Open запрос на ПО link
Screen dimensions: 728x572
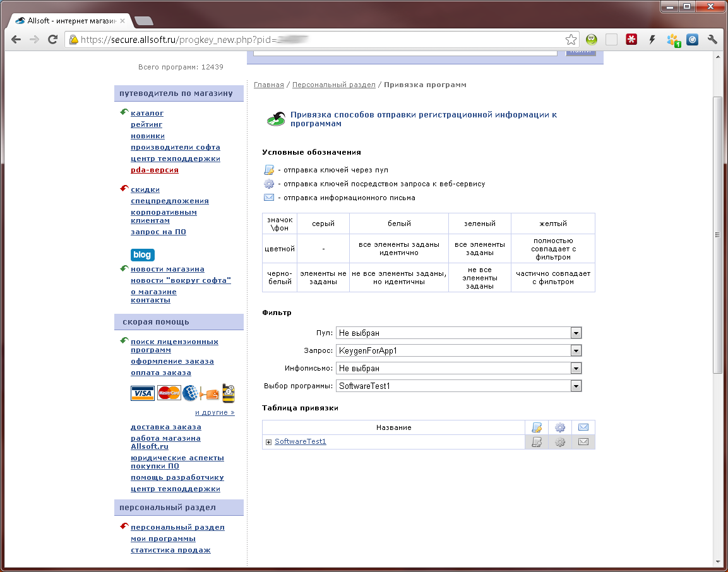158,232
